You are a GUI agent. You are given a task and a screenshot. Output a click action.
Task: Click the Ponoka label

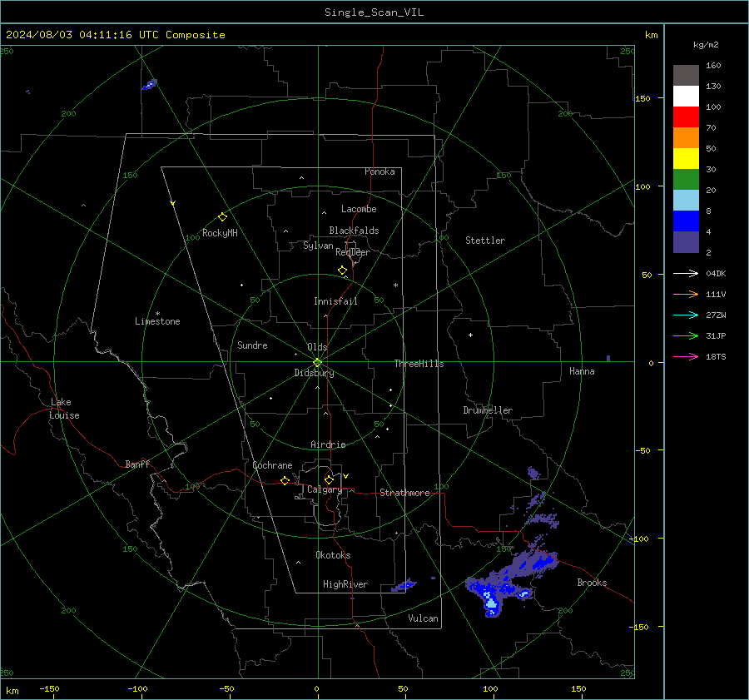(379, 171)
